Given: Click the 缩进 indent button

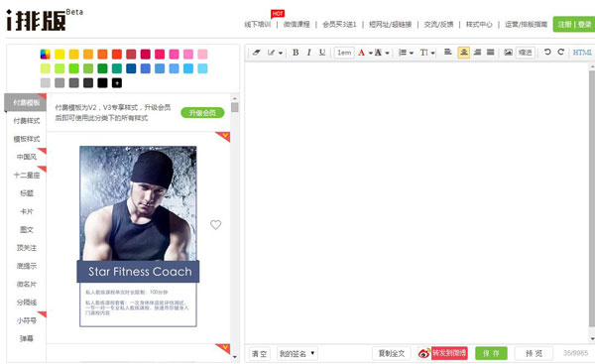Looking at the screenshot, I should [x=526, y=53].
